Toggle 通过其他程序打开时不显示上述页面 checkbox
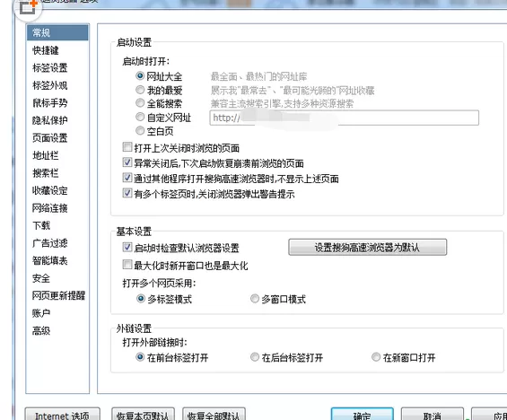This screenshot has width=507, height=420. (127, 178)
